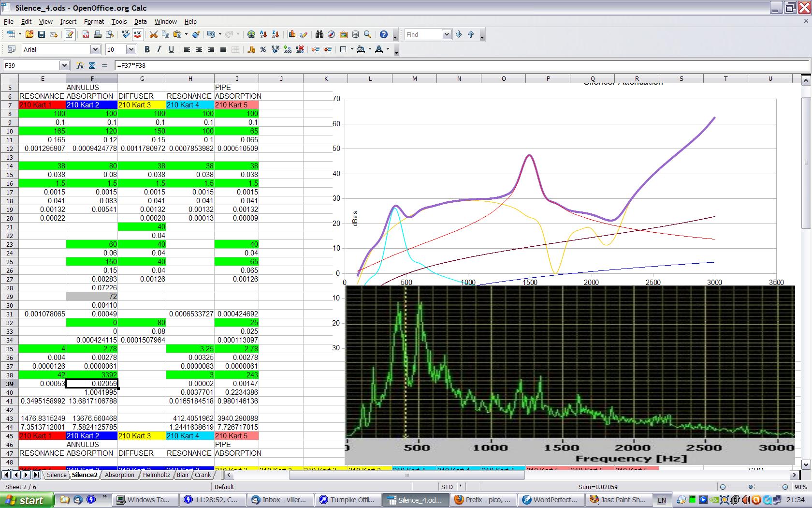Image resolution: width=812 pixels, height=508 pixels.
Task: Show the Data Sources viewer
Action: click(356, 34)
